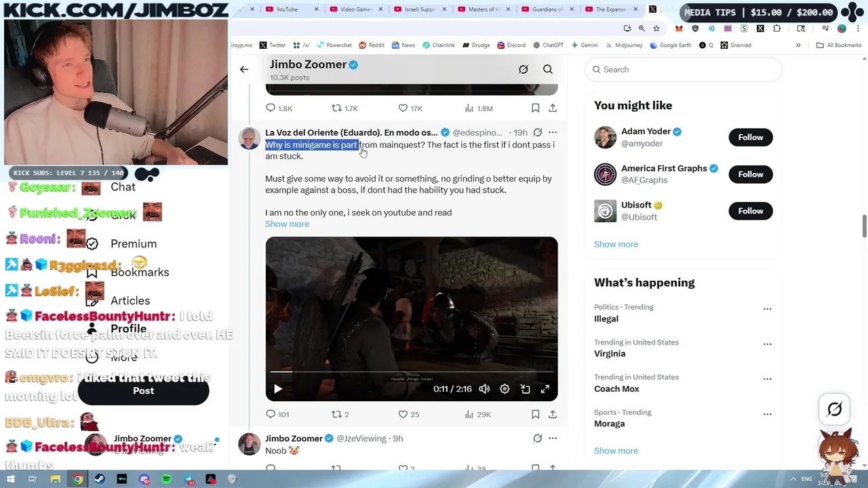Open the Illegal trending topic
The height and width of the screenshot is (488, 868).
tap(606, 319)
